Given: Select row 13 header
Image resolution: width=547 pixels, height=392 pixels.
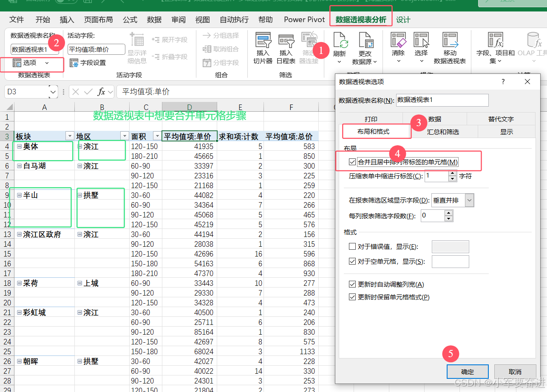Looking at the screenshot, I should (x=7, y=234).
